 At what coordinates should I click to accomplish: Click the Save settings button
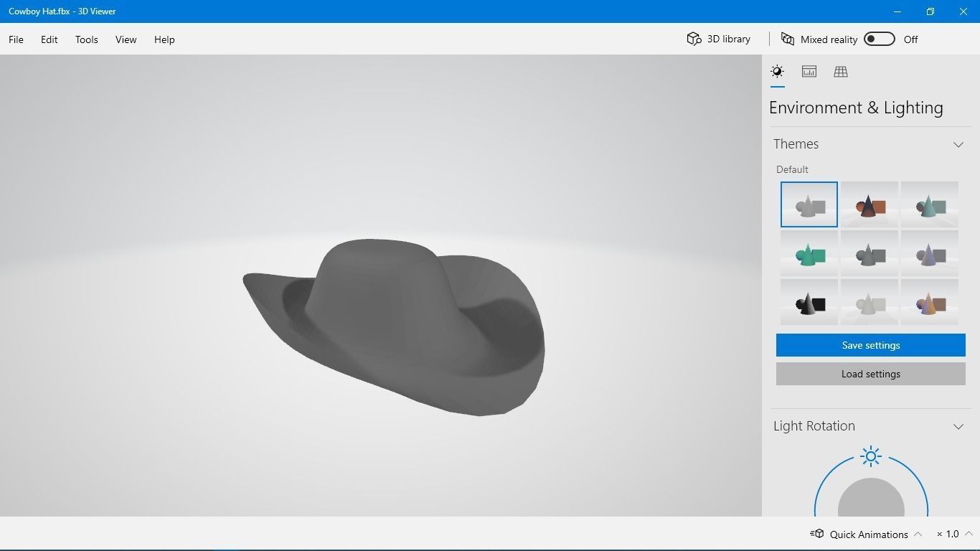click(x=871, y=345)
